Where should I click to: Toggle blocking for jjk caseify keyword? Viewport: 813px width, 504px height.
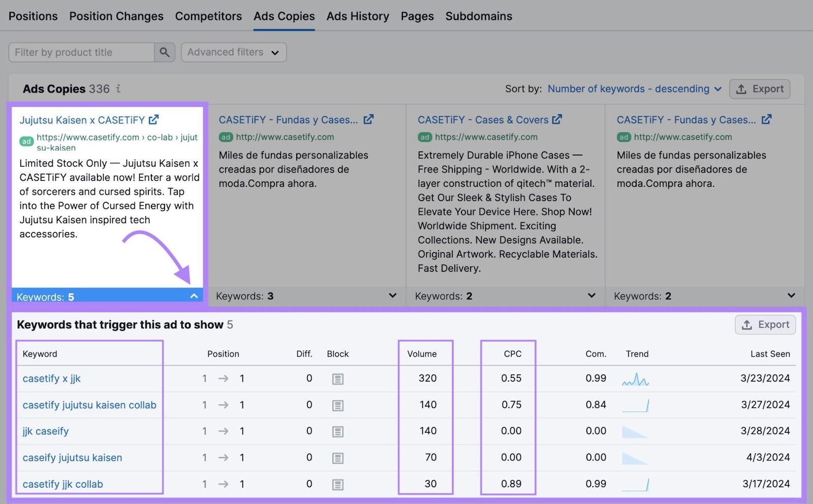337,431
